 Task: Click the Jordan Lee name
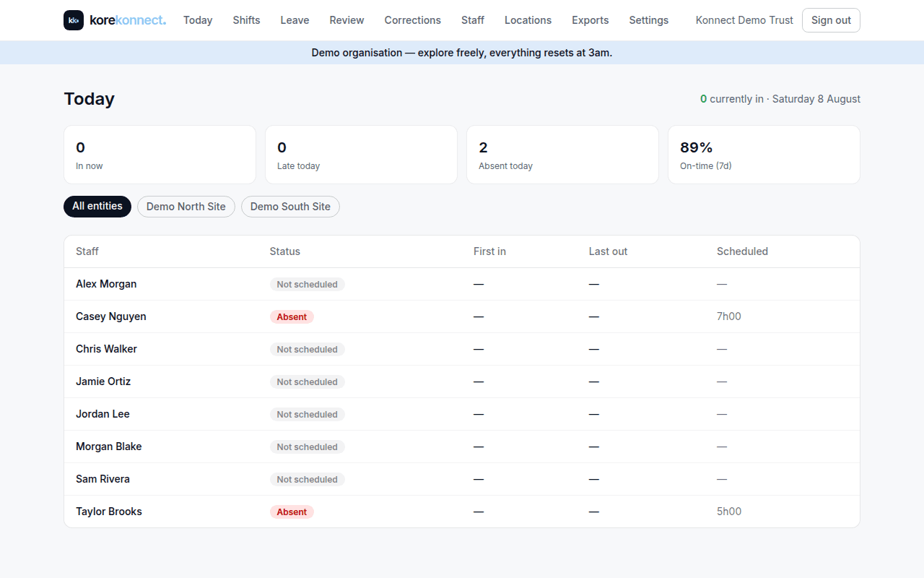pos(103,414)
